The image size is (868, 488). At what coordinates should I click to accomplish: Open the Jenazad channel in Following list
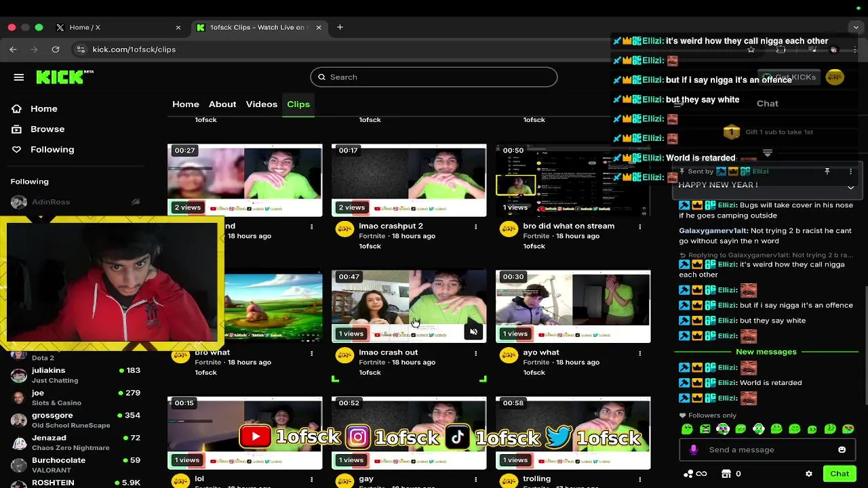[76, 443]
